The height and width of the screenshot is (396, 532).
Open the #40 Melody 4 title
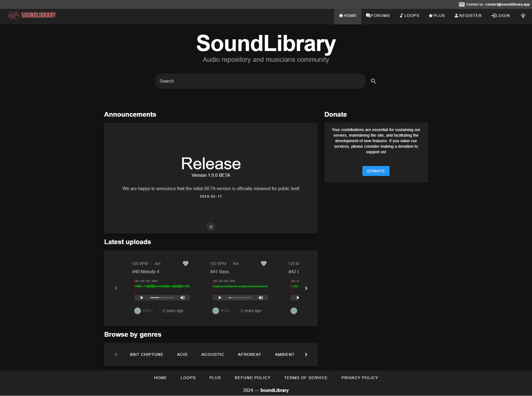pos(146,272)
